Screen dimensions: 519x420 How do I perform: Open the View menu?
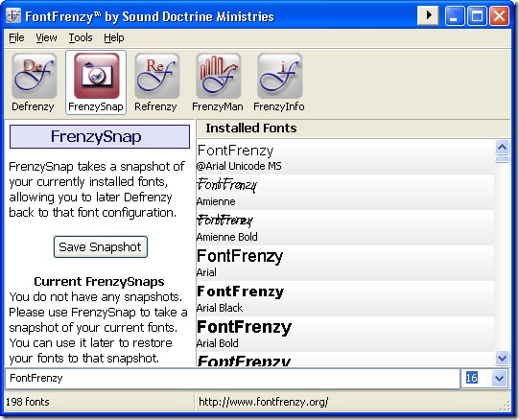pos(46,37)
